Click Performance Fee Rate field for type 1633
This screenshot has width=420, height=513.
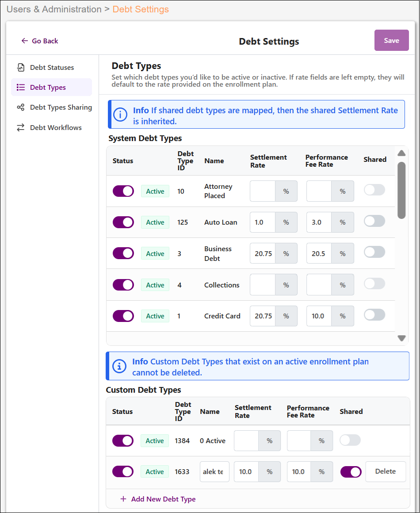pyautogui.click(x=299, y=471)
